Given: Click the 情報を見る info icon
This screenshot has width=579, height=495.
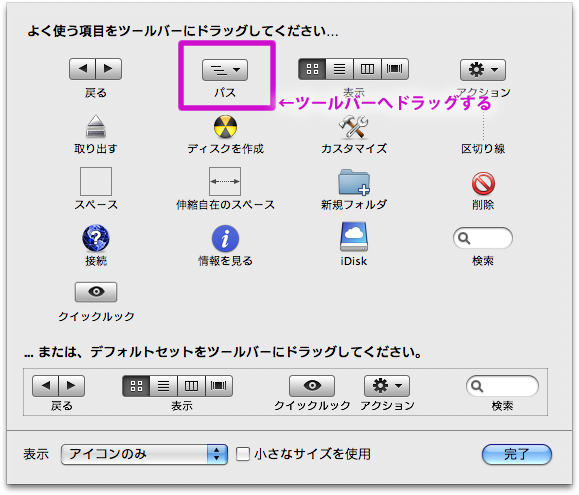Looking at the screenshot, I should 225,238.
